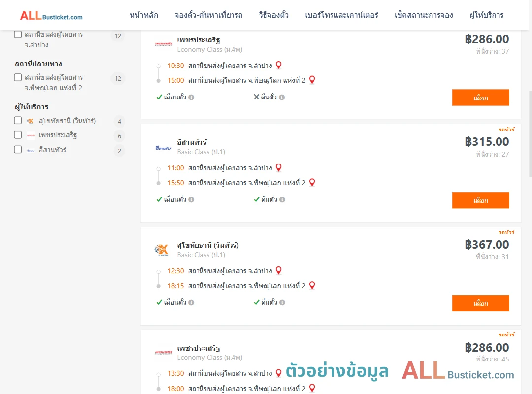Click map pin beside 10:30 departure station
The height and width of the screenshot is (394, 532).
278,65
